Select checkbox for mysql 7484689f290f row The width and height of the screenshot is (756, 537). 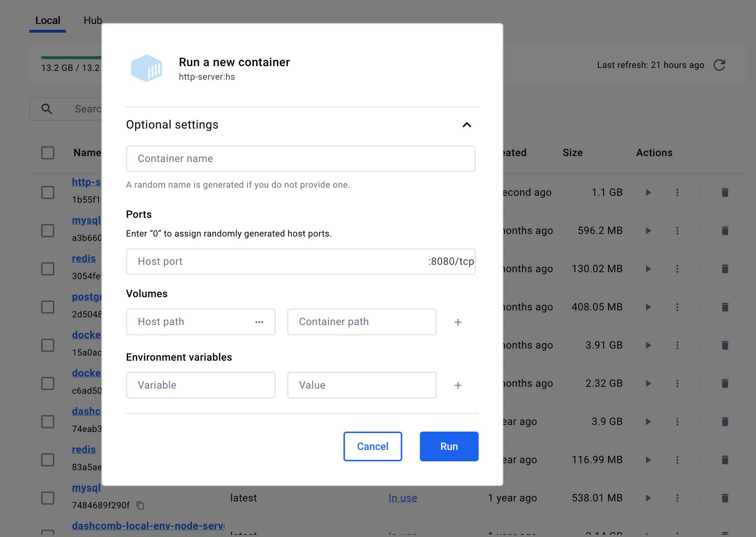click(x=48, y=498)
